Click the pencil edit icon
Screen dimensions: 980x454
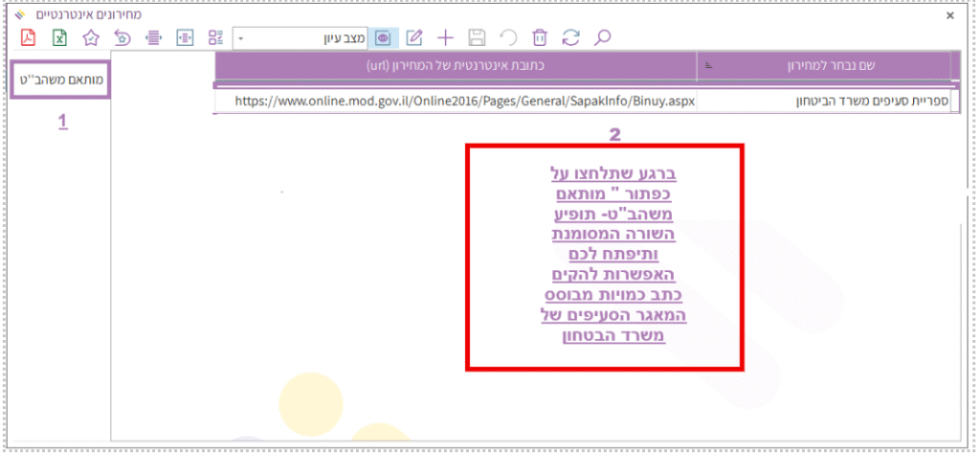tap(414, 38)
